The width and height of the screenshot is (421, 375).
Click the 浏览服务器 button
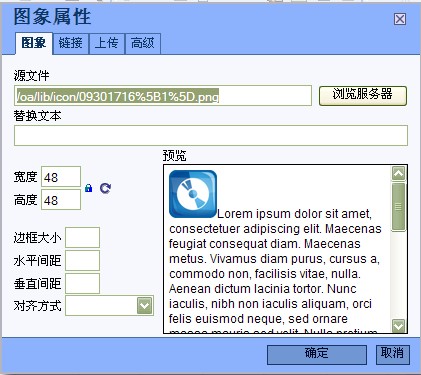(x=363, y=96)
